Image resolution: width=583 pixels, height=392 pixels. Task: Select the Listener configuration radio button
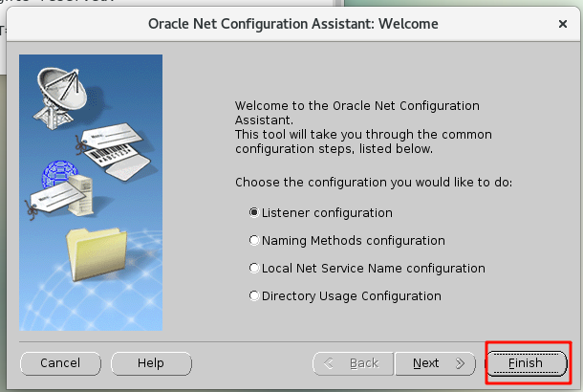coord(253,212)
